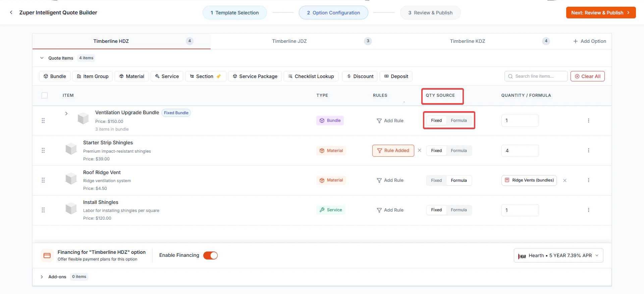Expand the Ventilation Upgrade Bundle row

click(x=66, y=114)
